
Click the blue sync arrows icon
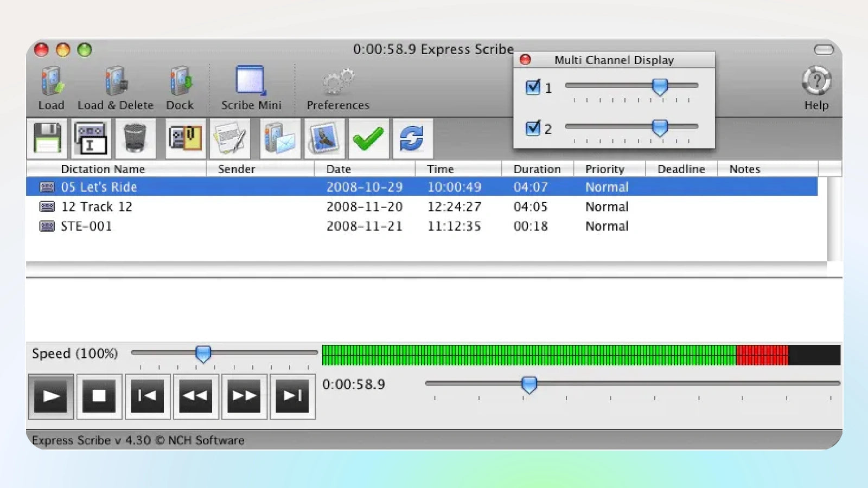click(x=412, y=138)
